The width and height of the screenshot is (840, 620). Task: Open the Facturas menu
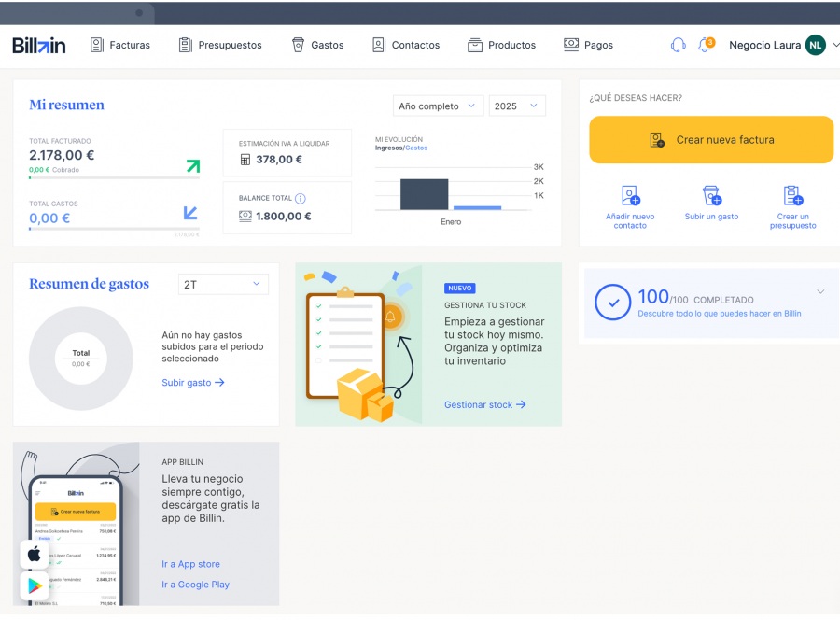(x=120, y=45)
